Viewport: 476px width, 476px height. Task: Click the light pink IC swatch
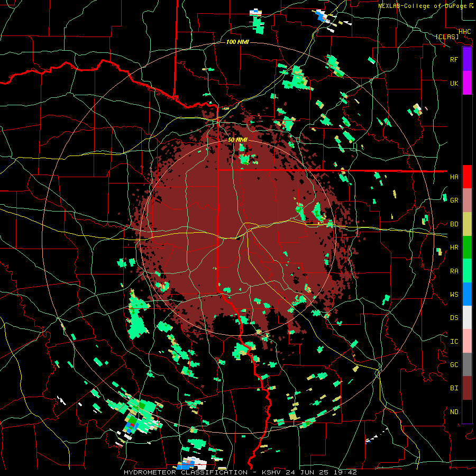click(467, 341)
